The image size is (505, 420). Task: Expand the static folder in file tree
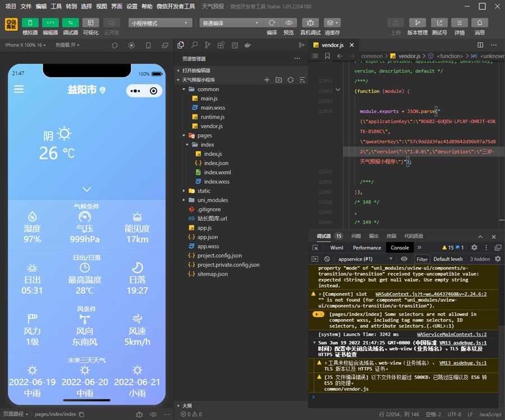click(x=204, y=191)
